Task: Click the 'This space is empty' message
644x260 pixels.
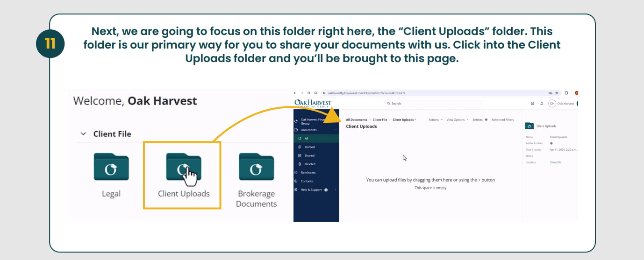Action: point(430,188)
